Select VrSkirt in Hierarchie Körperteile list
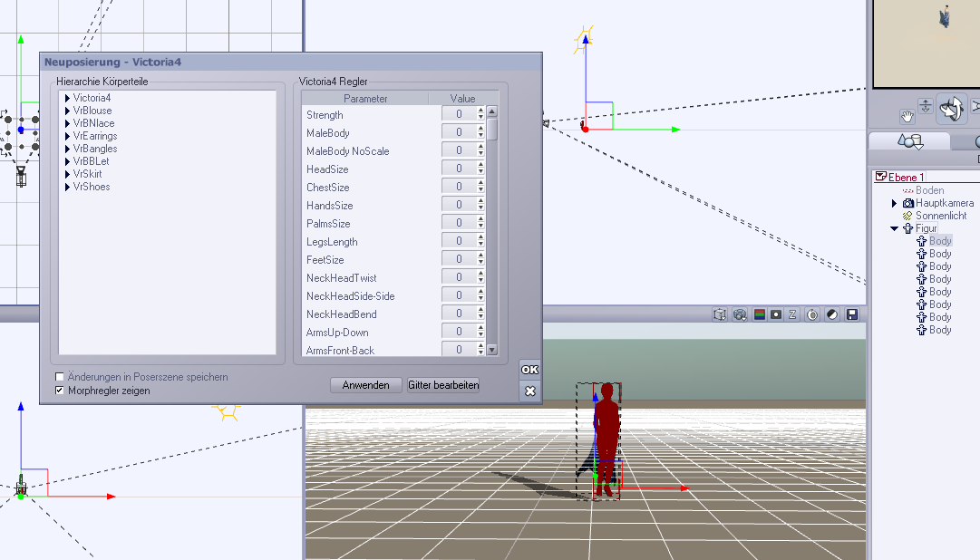 coord(87,174)
